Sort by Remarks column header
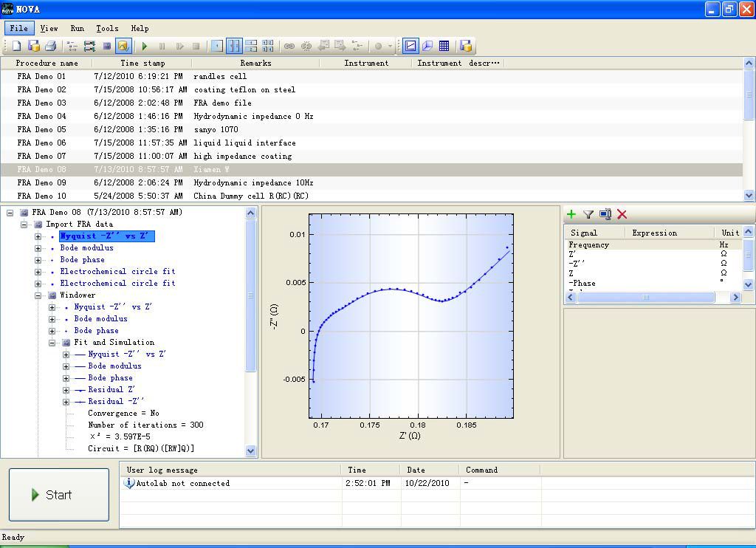The image size is (756, 548). [x=255, y=64]
